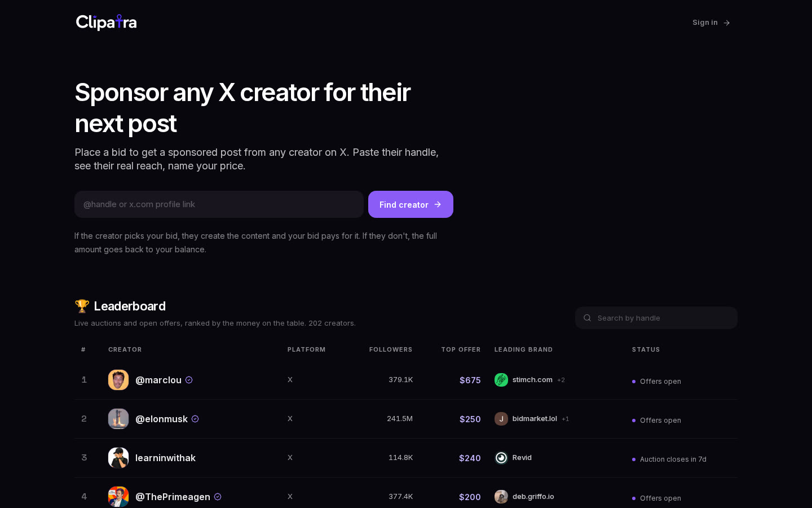Click the verified badge next to @ThePrimeagen
The image size is (812, 508).
[218, 497]
